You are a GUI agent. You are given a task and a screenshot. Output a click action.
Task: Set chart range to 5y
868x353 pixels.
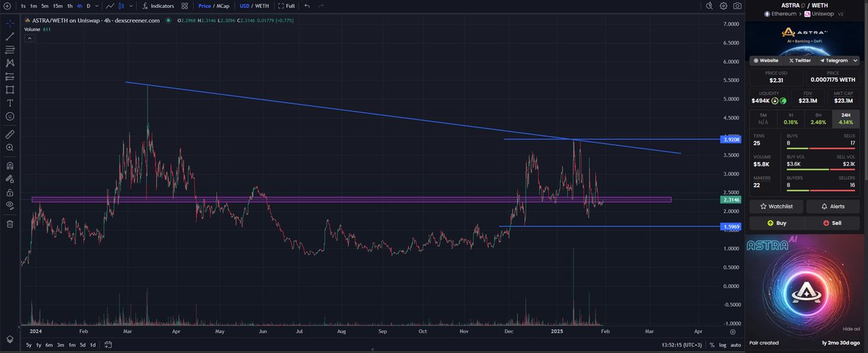click(28, 345)
